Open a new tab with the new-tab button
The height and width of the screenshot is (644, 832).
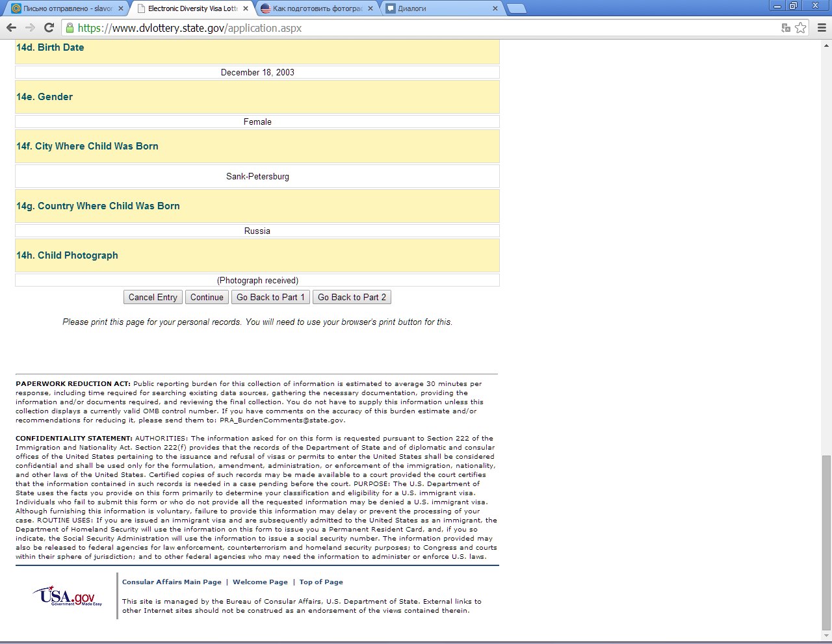[516, 8]
